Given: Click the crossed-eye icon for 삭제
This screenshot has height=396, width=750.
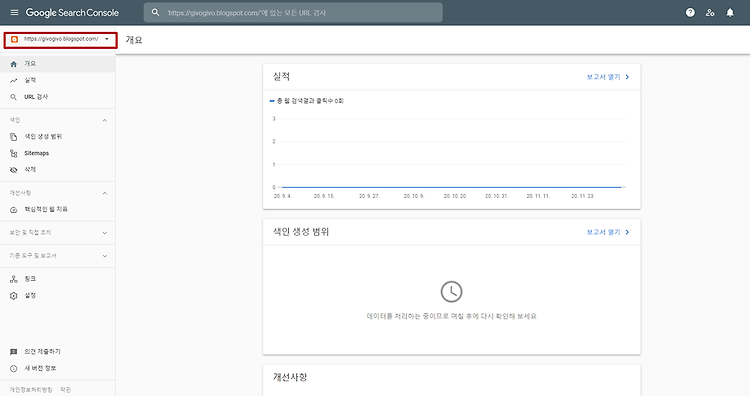Looking at the screenshot, I should click(x=13, y=170).
